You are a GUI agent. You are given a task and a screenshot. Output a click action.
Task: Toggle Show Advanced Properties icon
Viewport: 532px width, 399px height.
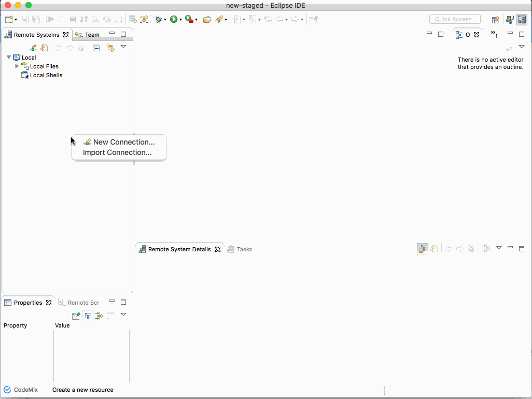click(x=99, y=316)
